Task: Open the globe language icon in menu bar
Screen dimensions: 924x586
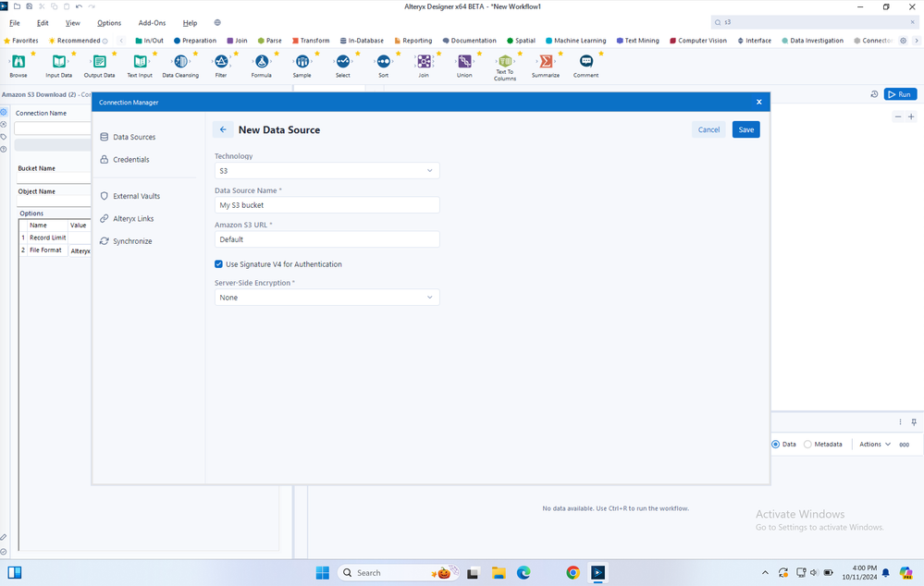Action: [x=217, y=22]
